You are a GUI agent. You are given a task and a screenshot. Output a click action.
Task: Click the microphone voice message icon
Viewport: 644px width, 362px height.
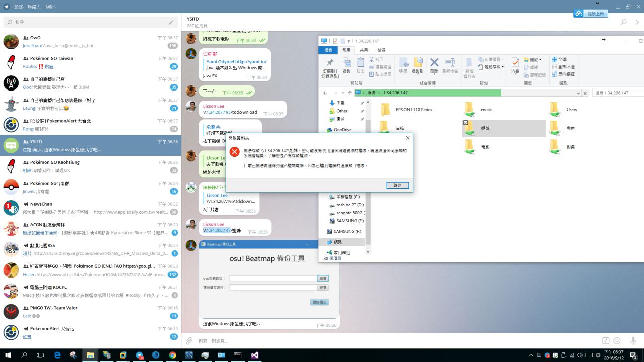[x=633, y=341]
